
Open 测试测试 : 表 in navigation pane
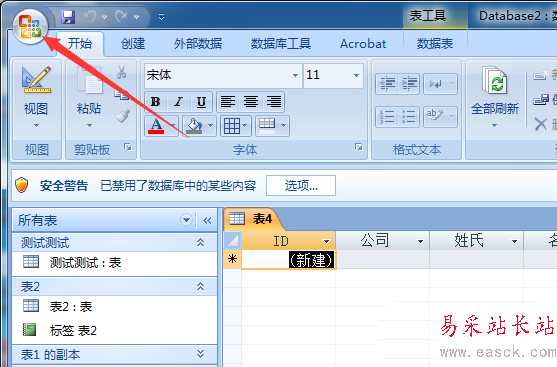(114, 263)
